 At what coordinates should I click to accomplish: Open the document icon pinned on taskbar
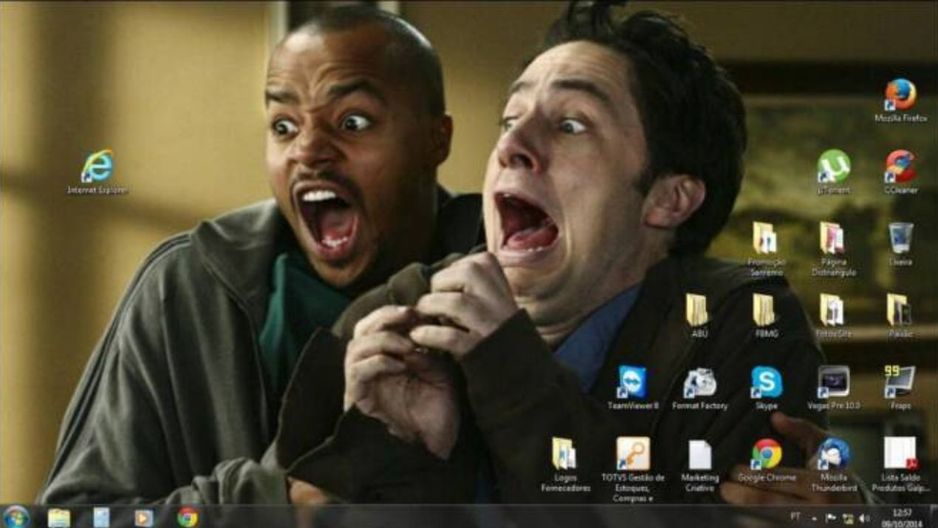coord(101,517)
